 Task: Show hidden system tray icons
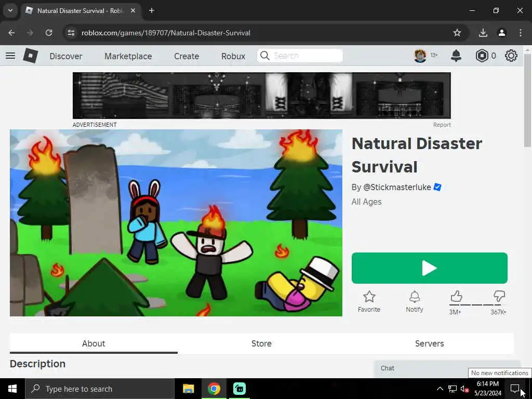440,389
